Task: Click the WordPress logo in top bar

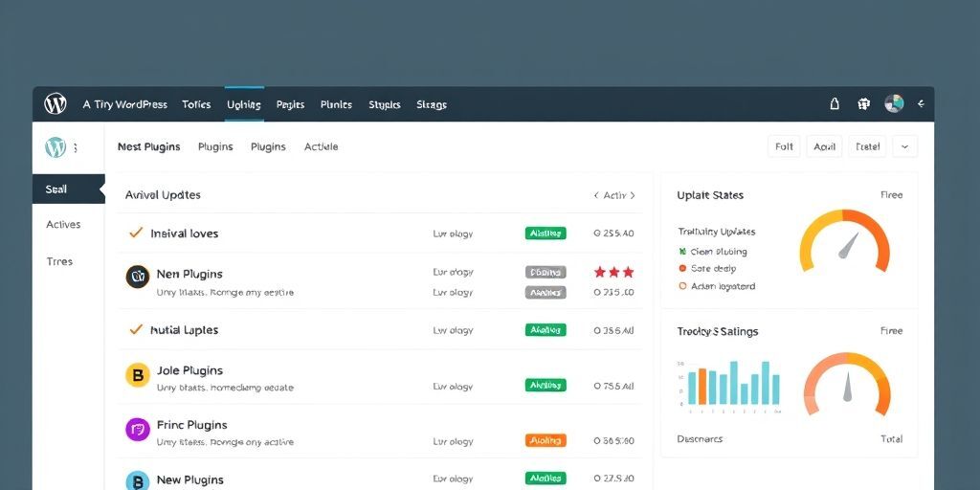Action: pos(55,103)
